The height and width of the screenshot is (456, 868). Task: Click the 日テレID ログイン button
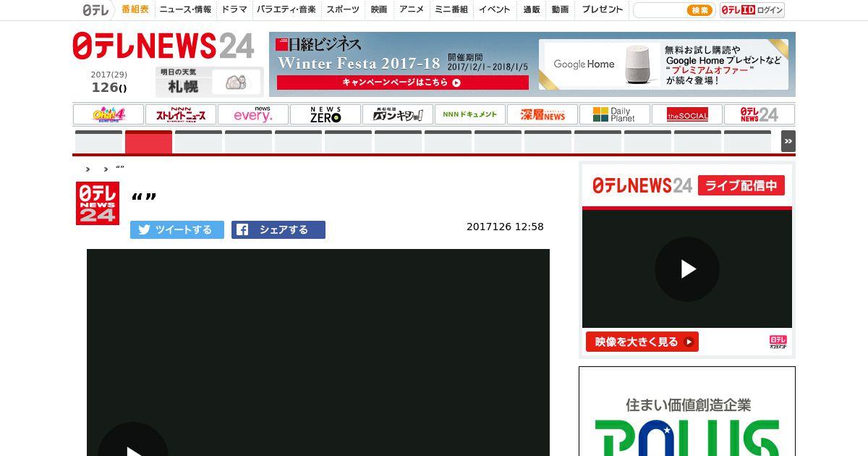click(752, 10)
